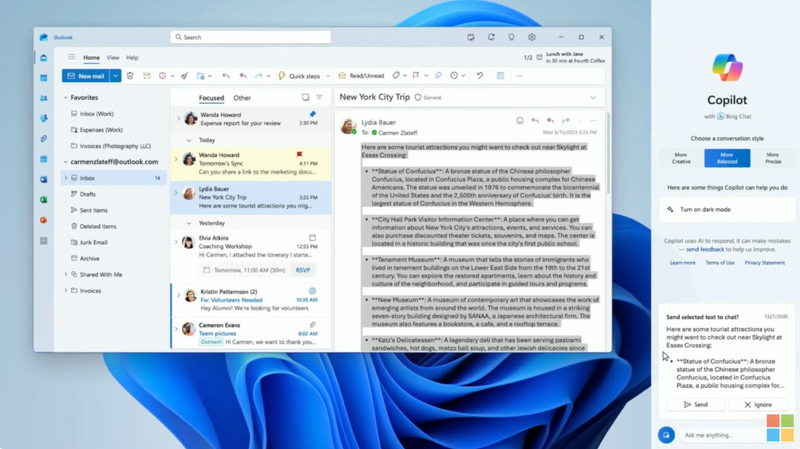This screenshot has height=449, width=800.
Task: Click the Flag icon in toolbar
Action: [x=416, y=76]
